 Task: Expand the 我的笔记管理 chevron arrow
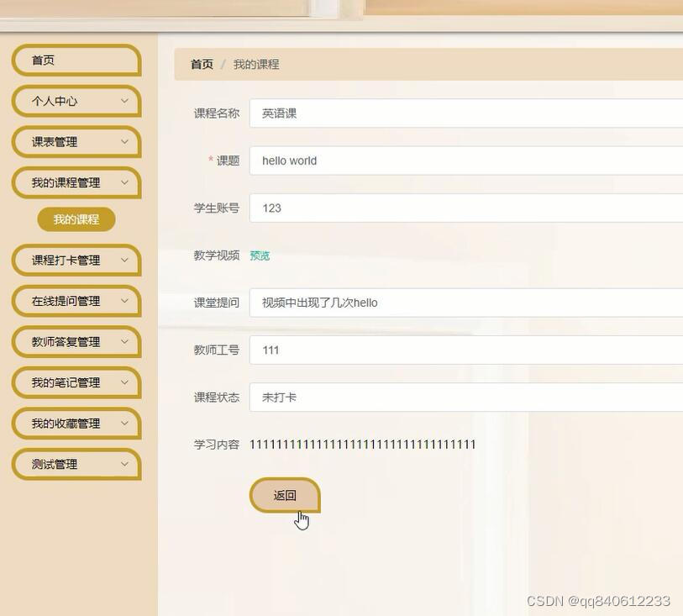124,382
